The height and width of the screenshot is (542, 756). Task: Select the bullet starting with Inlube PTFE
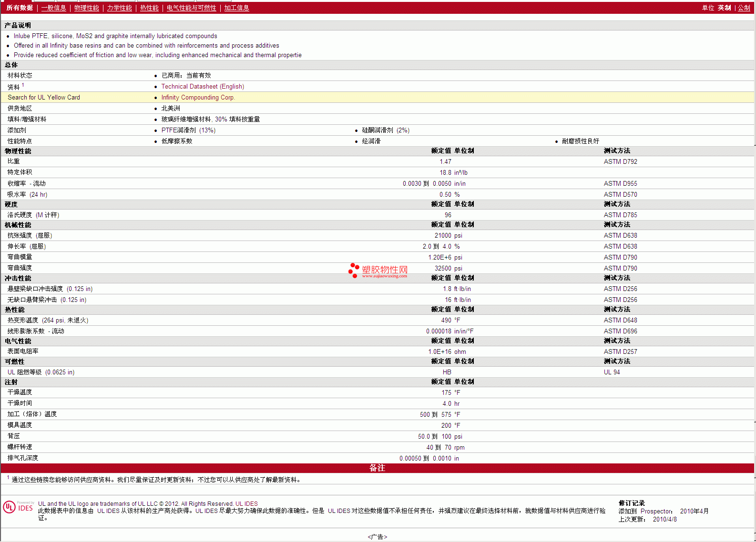pos(115,36)
